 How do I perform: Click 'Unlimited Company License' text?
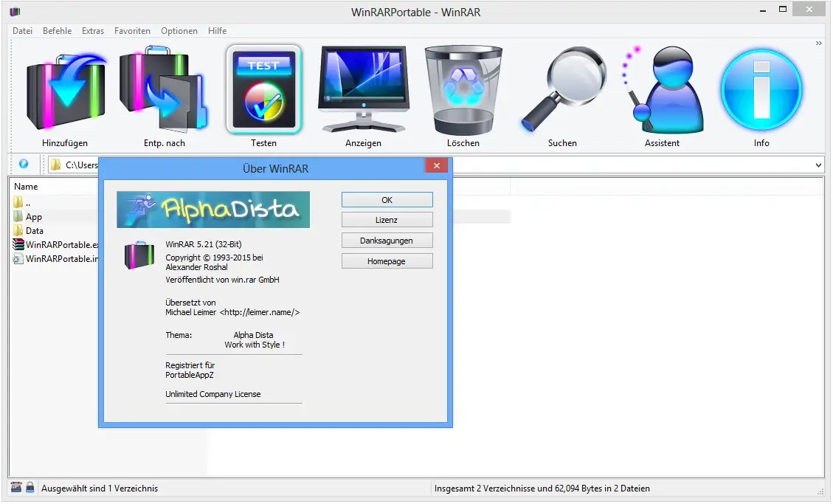pyautogui.click(x=213, y=394)
